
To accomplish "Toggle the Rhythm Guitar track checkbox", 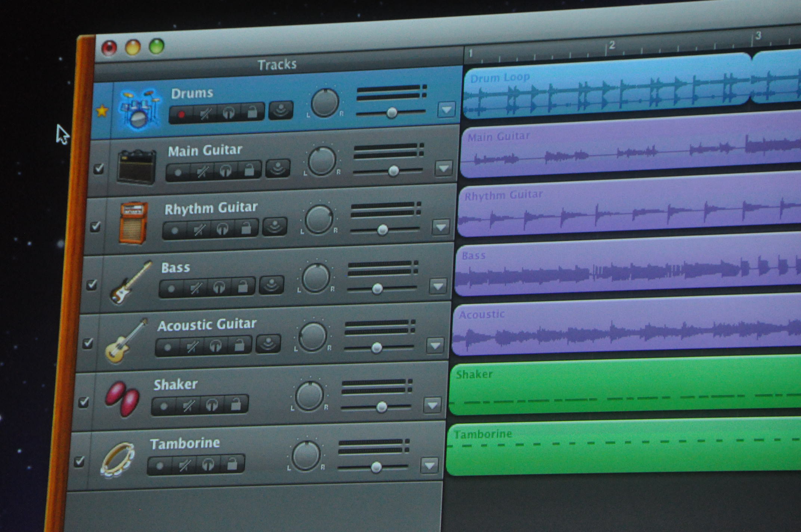I will pyautogui.click(x=96, y=226).
